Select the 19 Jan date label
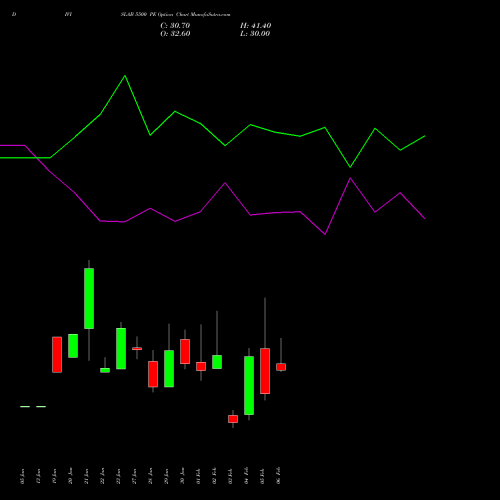Image resolution: width=500 pixels, height=500 pixels. click(x=54, y=476)
